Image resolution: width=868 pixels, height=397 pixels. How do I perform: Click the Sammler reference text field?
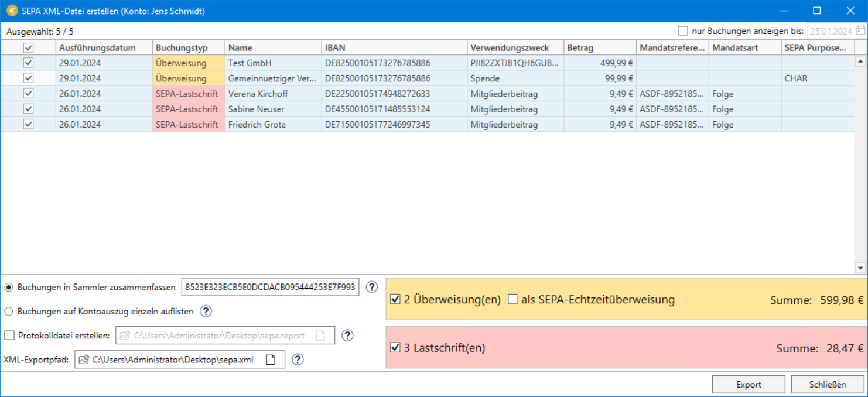pyautogui.click(x=270, y=287)
